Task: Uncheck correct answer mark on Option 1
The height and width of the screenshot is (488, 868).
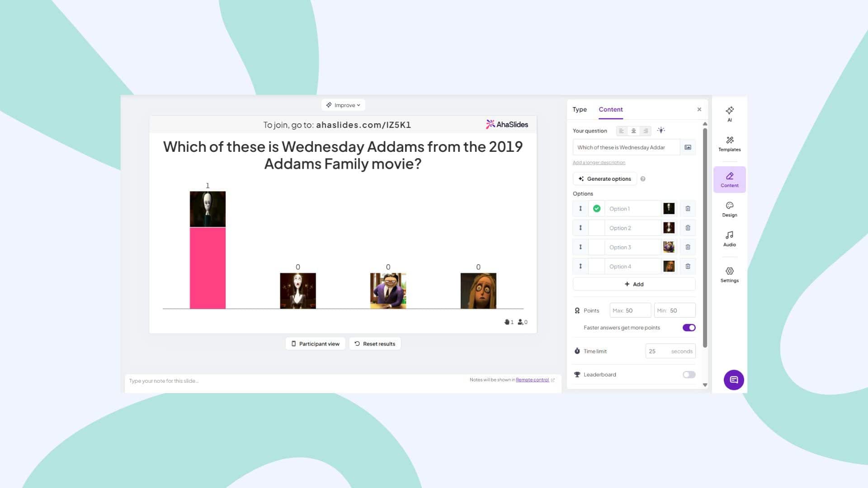Action: [597, 209]
